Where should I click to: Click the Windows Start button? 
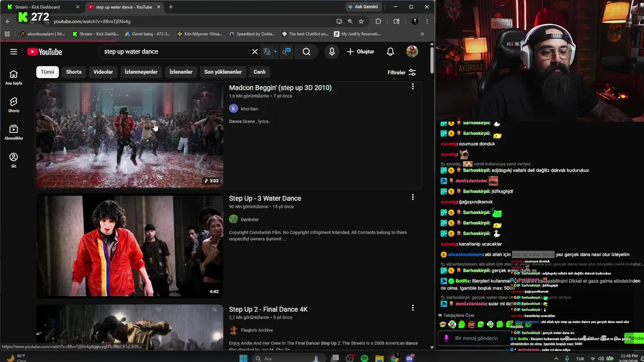(244, 358)
